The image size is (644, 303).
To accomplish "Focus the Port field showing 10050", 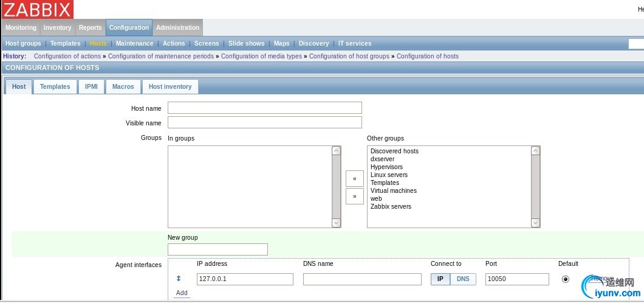I will point(517,279).
